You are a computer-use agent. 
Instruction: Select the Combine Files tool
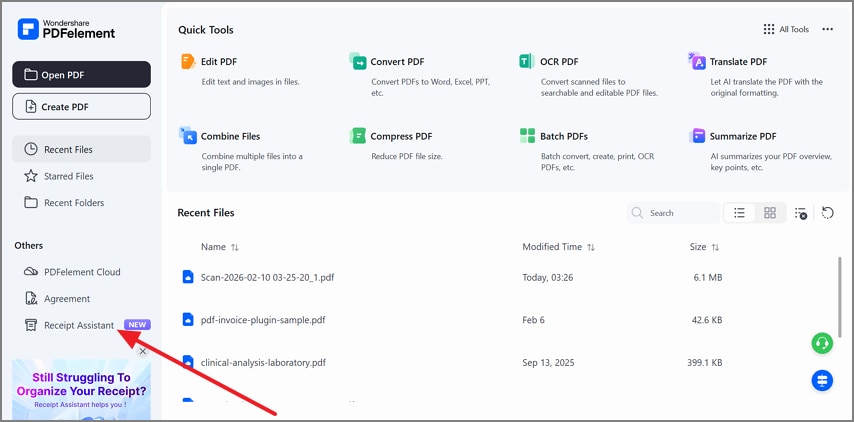click(229, 136)
